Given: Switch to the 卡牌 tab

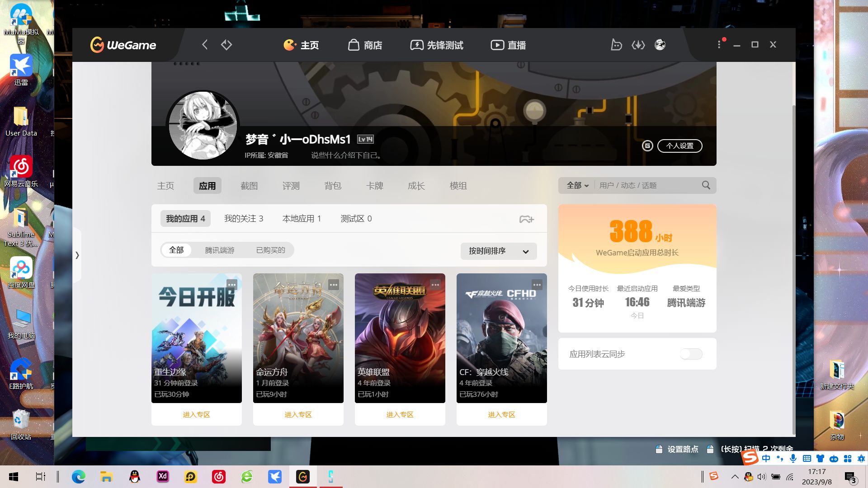Looking at the screenshot, I should tap(375, 186).
